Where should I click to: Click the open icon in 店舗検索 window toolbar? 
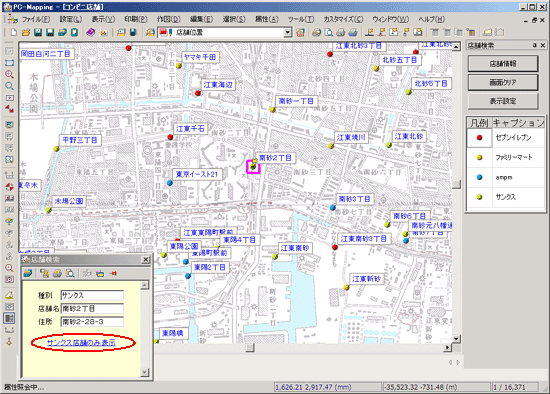click(x=28, y=273)
